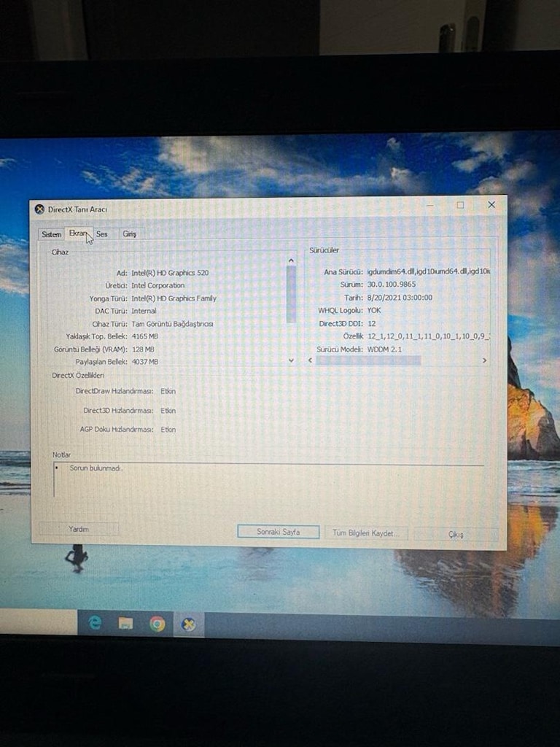
Task: Click the Yardım button
Action: point(79,529)
